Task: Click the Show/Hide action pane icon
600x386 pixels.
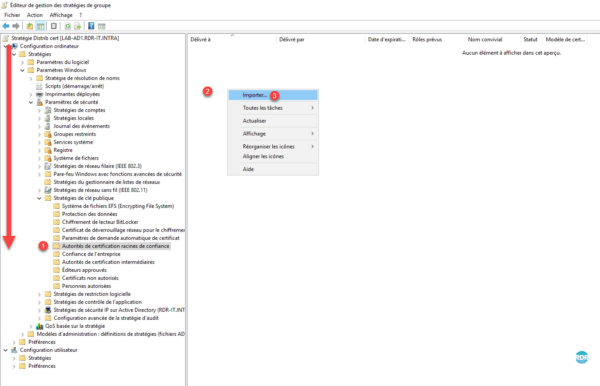Action: coord(101,26)
